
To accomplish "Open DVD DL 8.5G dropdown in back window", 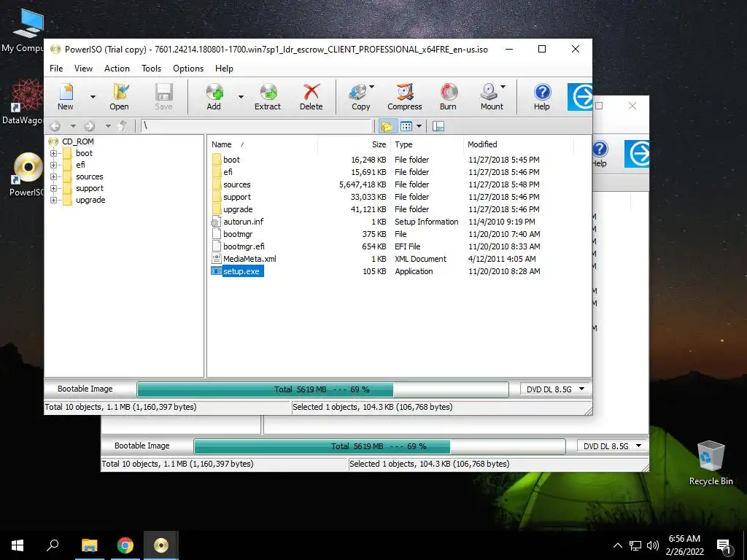I will [613, 446].
